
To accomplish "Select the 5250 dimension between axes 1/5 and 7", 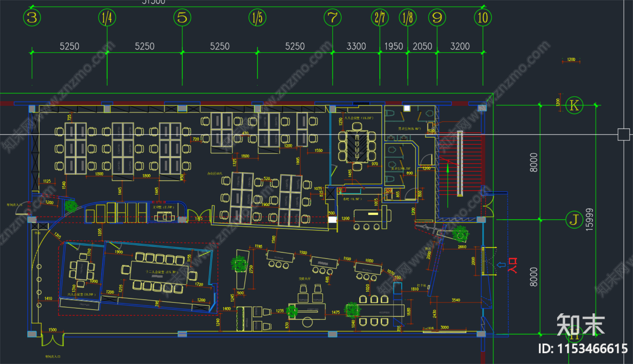I will [295, 46].
